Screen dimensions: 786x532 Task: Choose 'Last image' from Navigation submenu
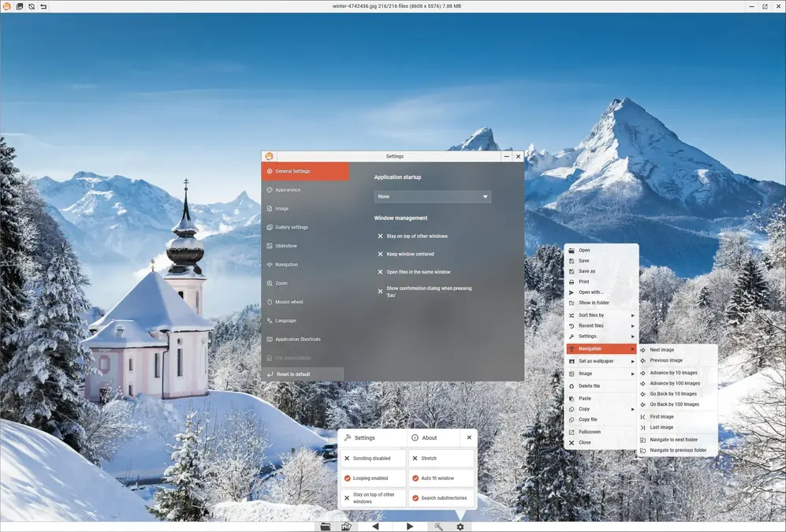(x=661, y=427)
